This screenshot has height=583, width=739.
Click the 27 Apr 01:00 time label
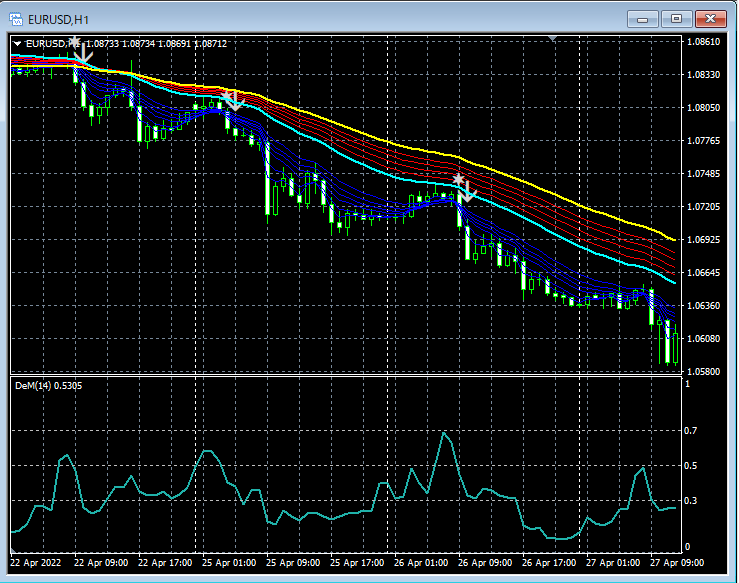click(613, 563)
